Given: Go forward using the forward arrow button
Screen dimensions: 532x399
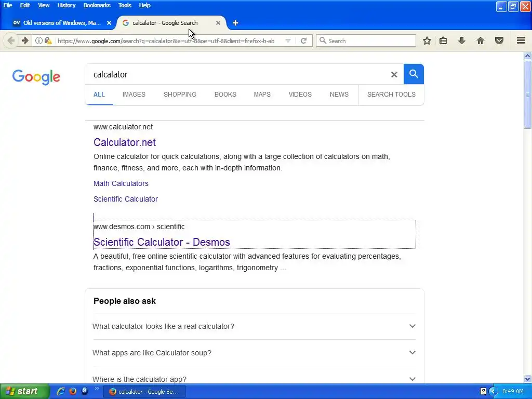Looking at the screenshot, I should pyautogui.click(x=25, y=41).
